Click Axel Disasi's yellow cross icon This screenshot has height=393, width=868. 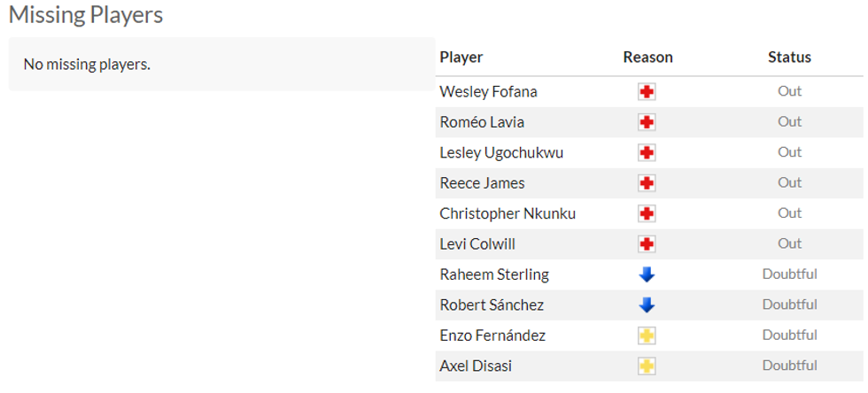point(647,366)
